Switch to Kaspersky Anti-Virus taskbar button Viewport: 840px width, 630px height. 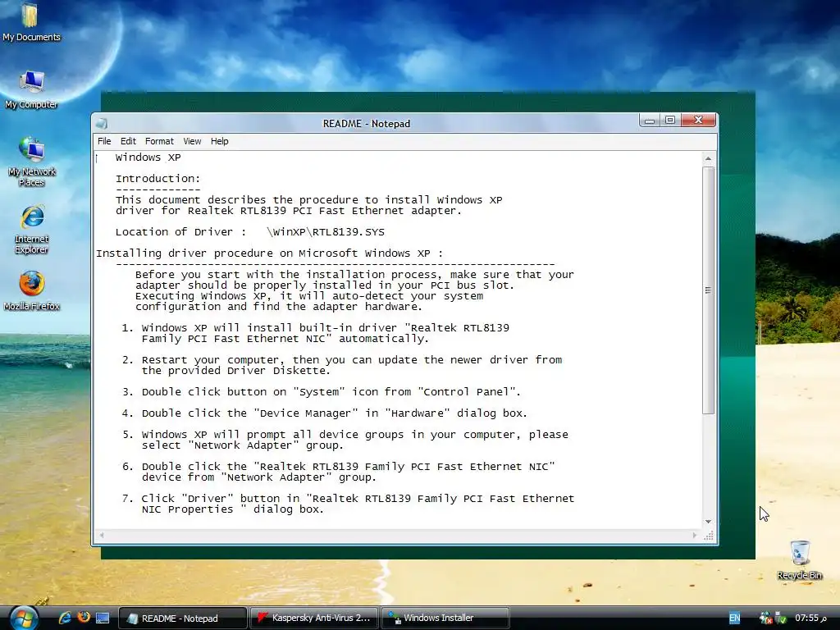(x=314, y=619)
